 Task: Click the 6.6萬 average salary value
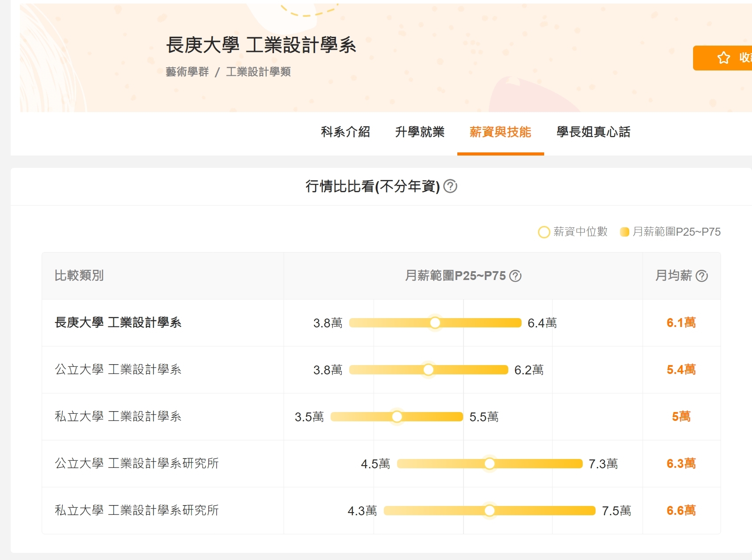pos(681,510)
